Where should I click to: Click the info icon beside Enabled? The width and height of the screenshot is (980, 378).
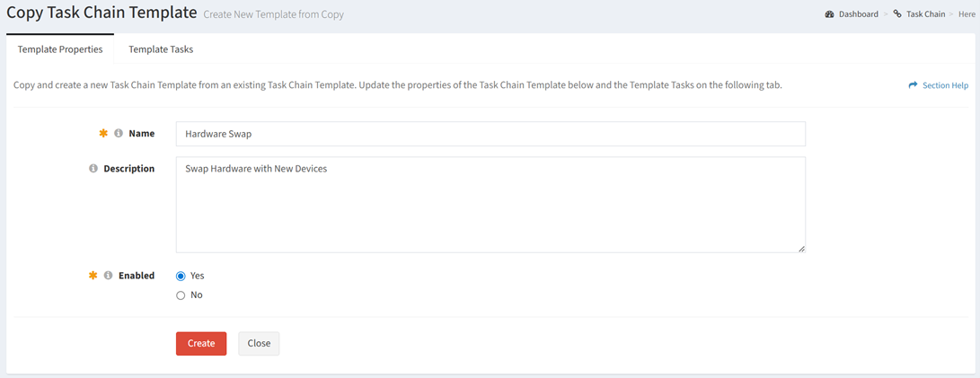[108, 275]
